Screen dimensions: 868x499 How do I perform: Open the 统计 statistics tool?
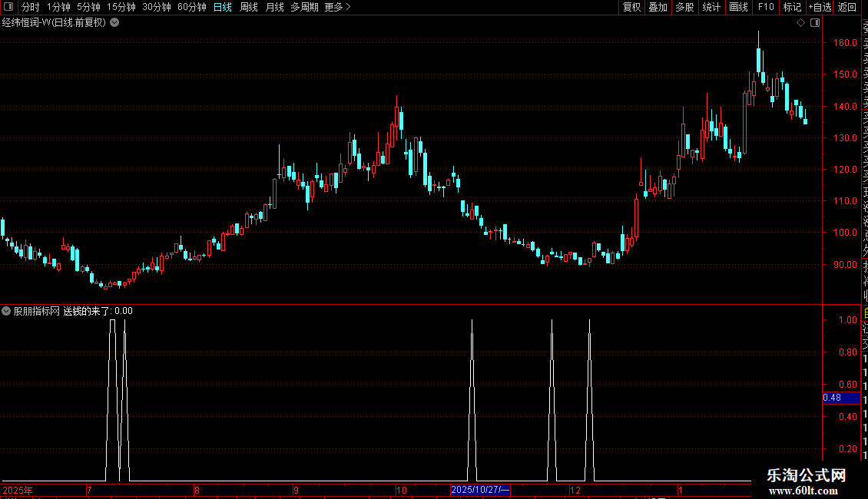tap(711, 7)
